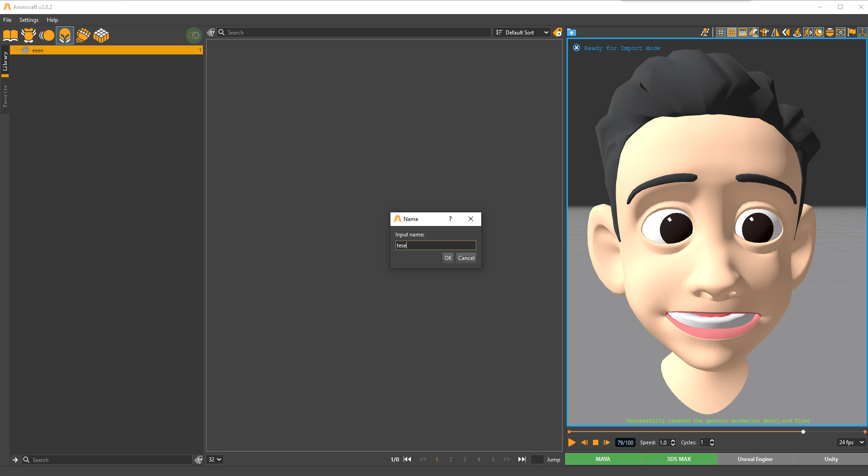Select the eeee library folder
The height and width of the screenshot is (476, 868).
(x=106, y=50)
